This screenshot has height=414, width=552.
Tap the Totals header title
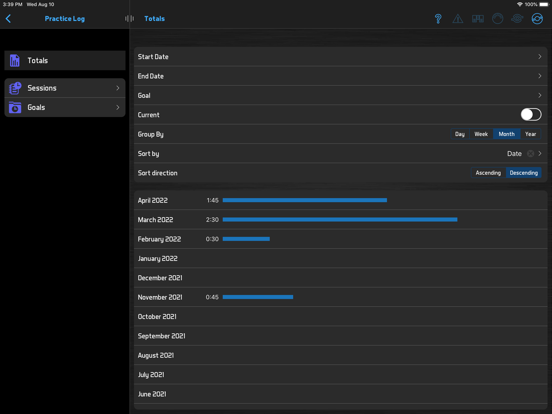(155, 19)
